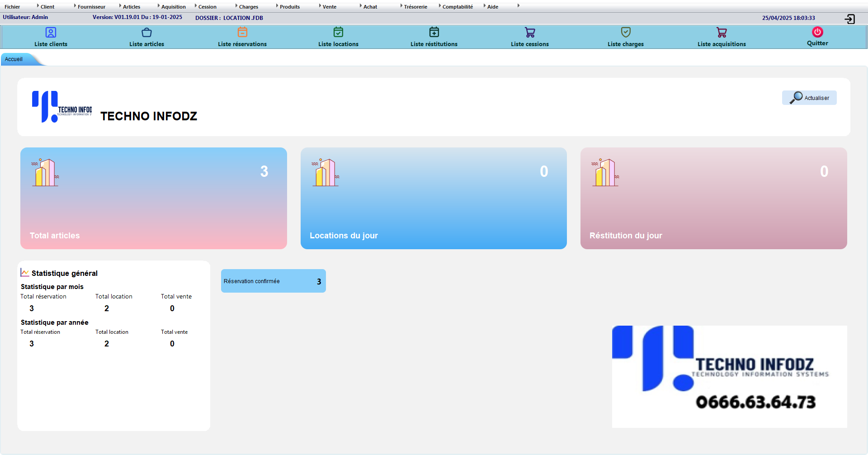The image size is (868, 455).
Task: Click yearly Total réservation value 3
Action: coord(32,344)
